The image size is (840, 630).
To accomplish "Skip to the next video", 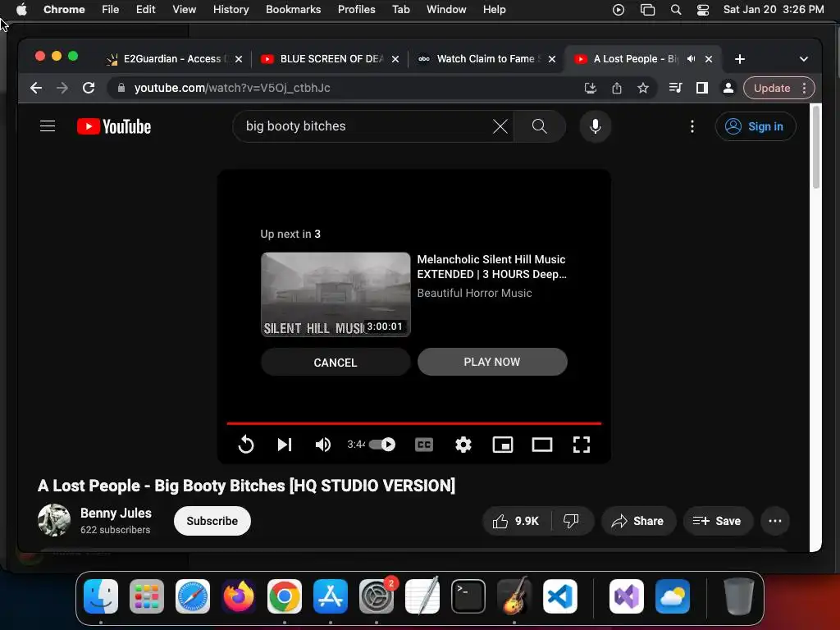I will [285, 445].
